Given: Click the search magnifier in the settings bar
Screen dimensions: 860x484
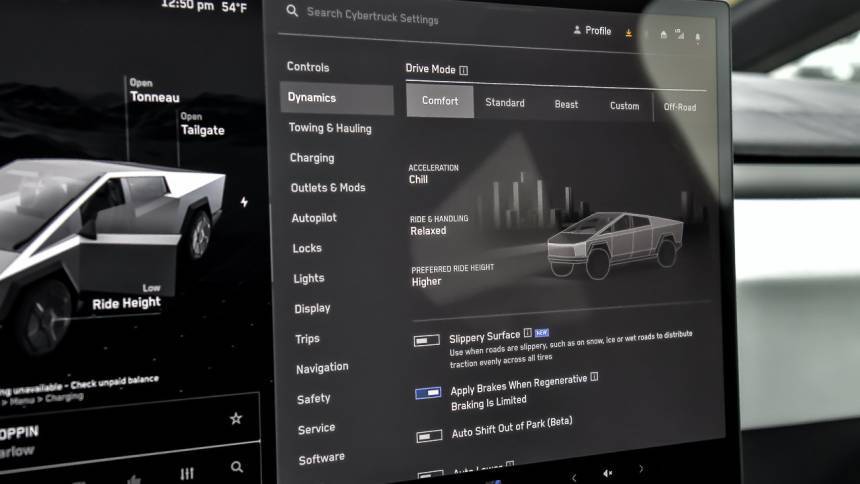Looking at the screenshot, I should (292, 11).
